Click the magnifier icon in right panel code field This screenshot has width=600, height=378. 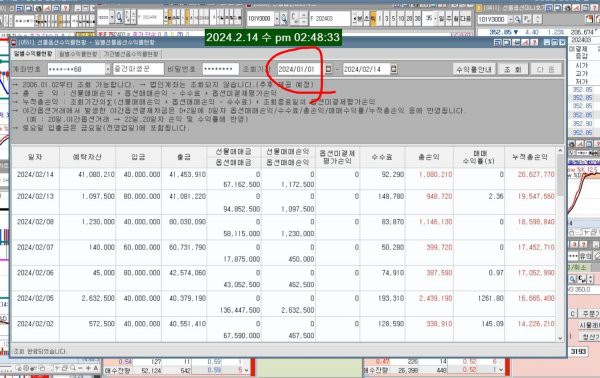[517, 19]
